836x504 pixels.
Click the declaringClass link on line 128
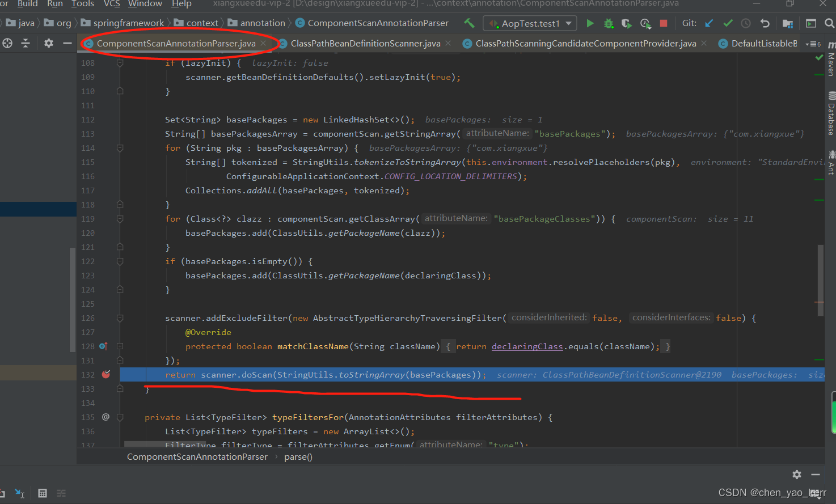[527, 346]
